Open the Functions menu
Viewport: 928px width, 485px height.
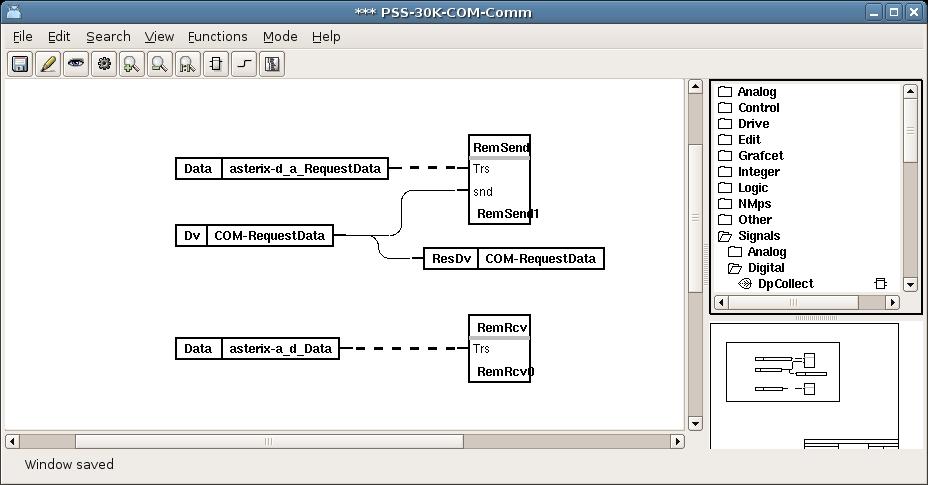[x=217, y=37]
